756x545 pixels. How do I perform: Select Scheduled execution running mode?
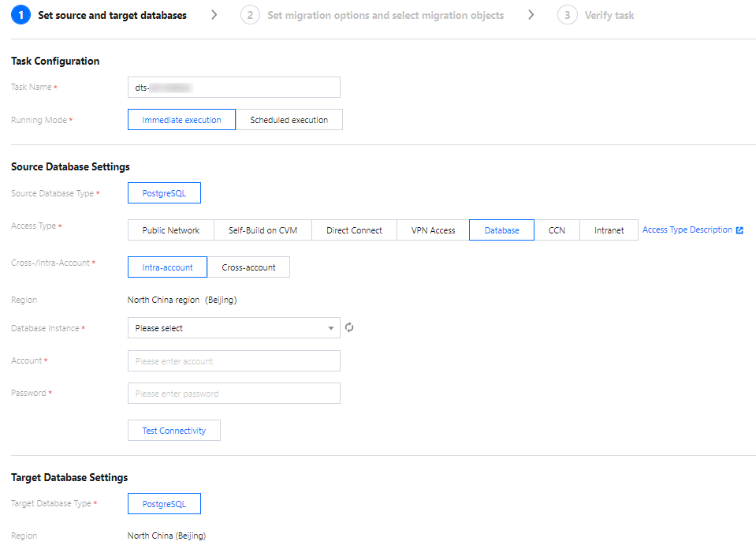[x=289, y=120]
